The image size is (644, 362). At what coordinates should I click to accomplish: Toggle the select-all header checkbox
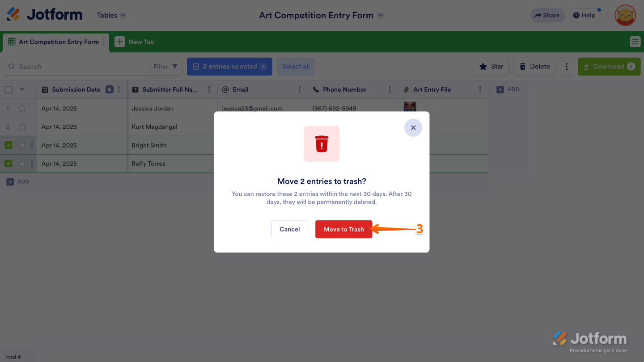tap(8, 89)
